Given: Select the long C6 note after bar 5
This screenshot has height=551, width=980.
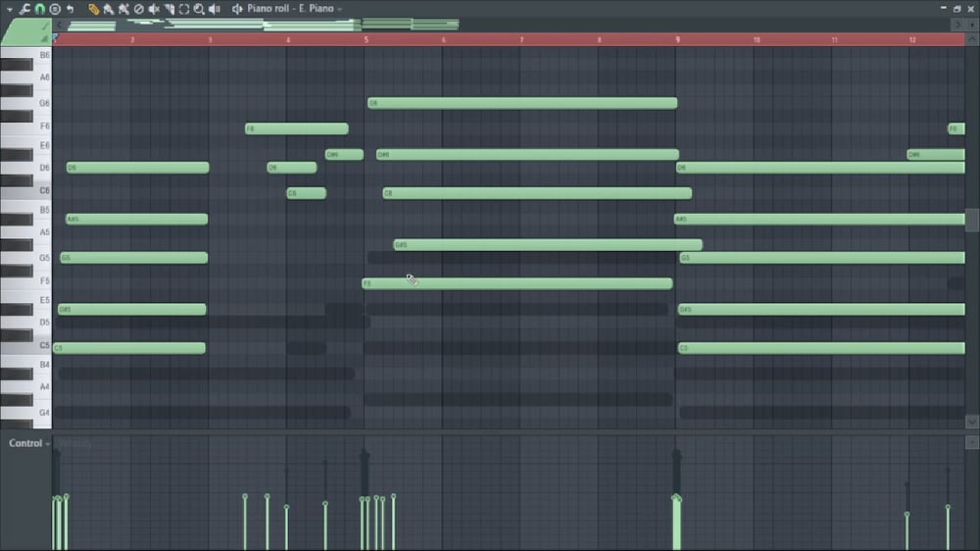Looking at the screenshot, I should click(537, 192).
